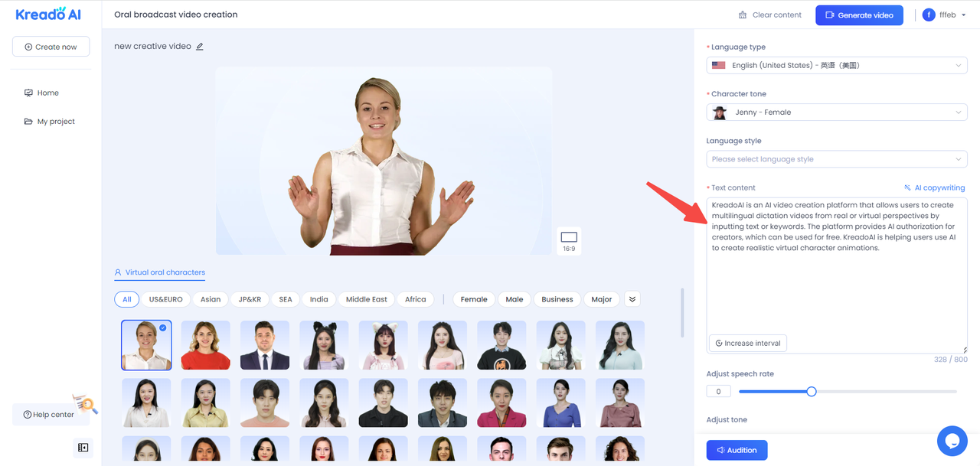Open the Character tone dropdown
Screen dimensions: 980x466
pos(837,112)
